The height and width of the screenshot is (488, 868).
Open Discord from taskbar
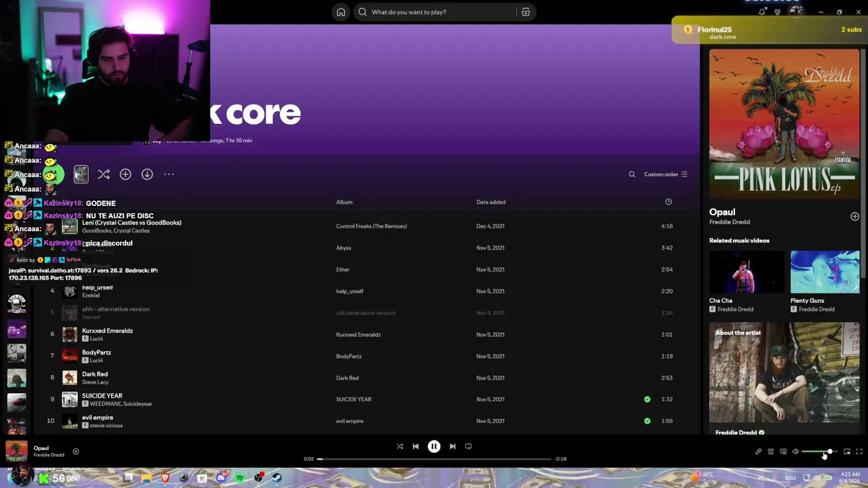[x=221, y=478]
